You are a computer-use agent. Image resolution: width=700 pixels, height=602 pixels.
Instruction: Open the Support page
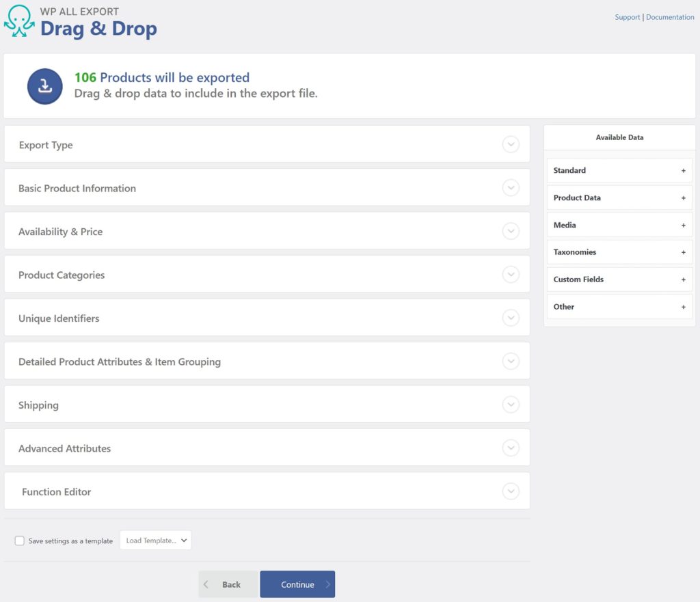[x=627, y=16]
